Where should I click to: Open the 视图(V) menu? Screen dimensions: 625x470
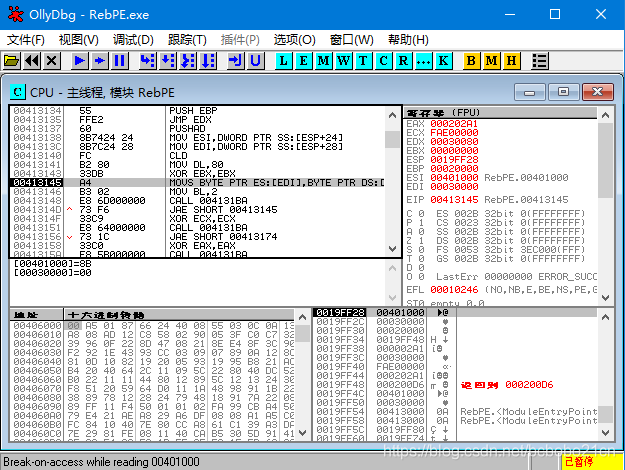point(79,40)
